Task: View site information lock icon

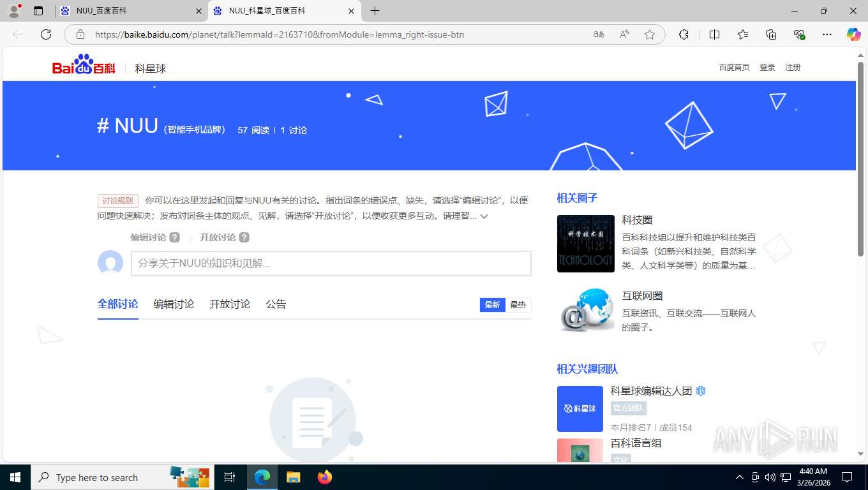Action: [x=80, y=34]
